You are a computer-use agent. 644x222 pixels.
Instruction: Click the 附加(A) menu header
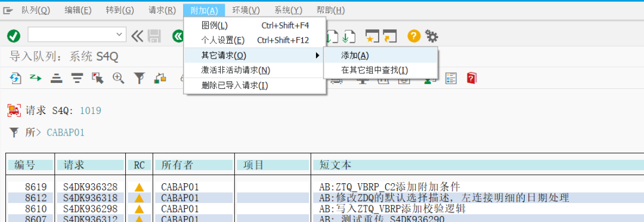coord(205,10)
